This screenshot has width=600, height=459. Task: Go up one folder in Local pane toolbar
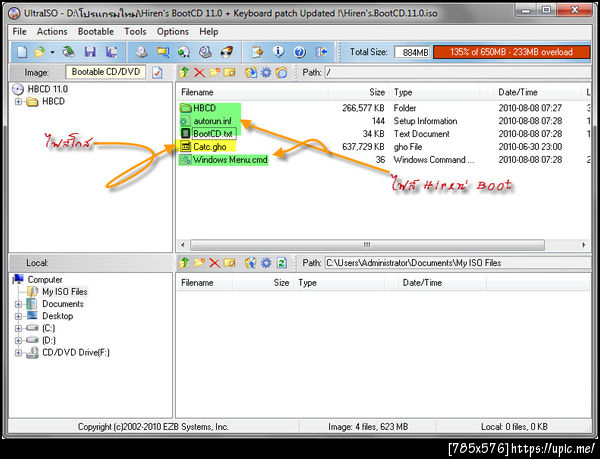(x=184, y=263)
